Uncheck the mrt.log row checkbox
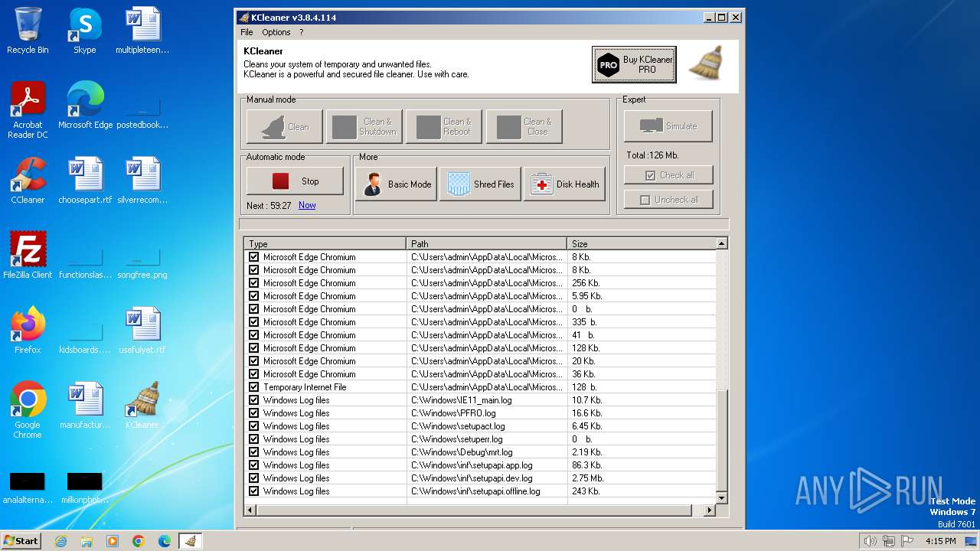The height and width of the screenshot is (551, 980). [254, 452]
